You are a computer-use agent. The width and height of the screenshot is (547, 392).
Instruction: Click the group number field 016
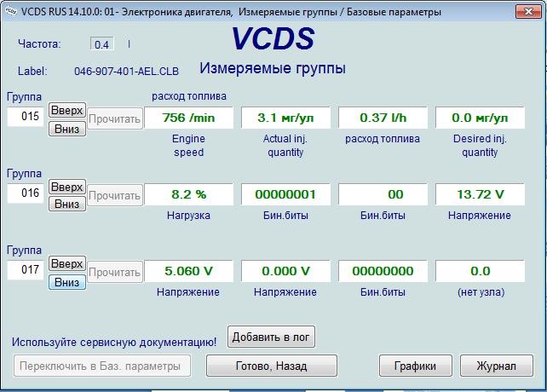(26, 193)
